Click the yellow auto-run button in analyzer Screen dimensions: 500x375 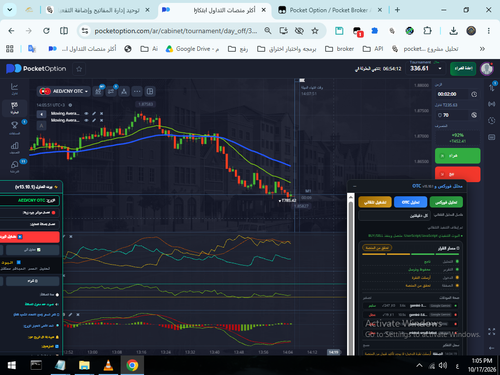click(375, 202)
